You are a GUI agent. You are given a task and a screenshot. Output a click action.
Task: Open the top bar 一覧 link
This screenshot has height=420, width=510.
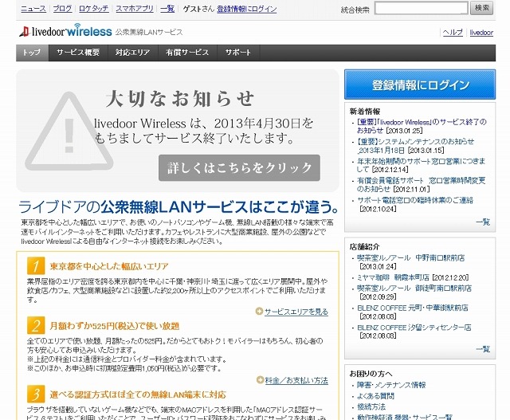[167, 9]
